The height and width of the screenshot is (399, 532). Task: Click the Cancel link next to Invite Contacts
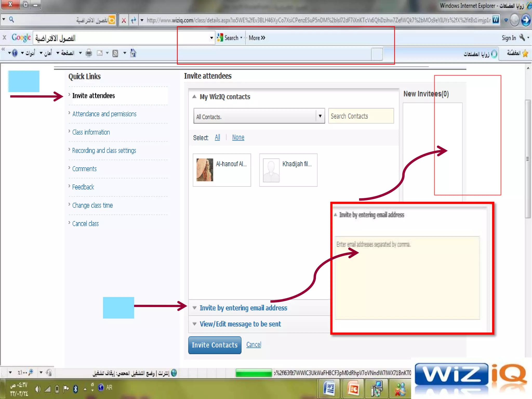pos(254,345)
